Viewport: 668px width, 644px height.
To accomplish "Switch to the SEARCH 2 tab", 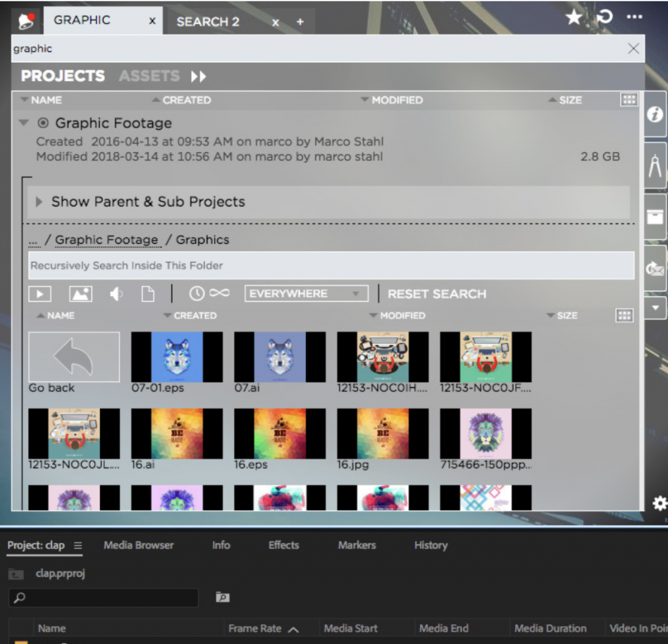I will coord(207,22).
